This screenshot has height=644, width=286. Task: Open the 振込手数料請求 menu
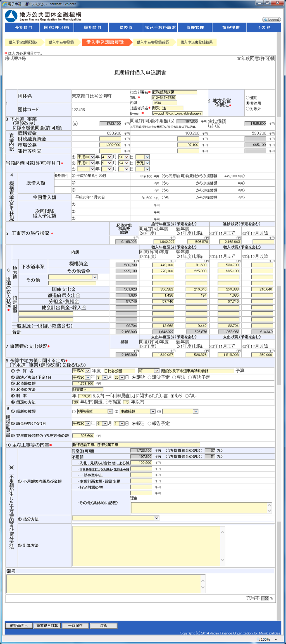point(160,28)
